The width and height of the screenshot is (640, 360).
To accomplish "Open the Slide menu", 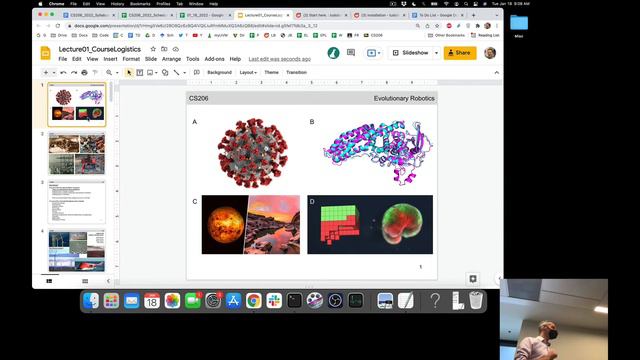I will [151, 59].
